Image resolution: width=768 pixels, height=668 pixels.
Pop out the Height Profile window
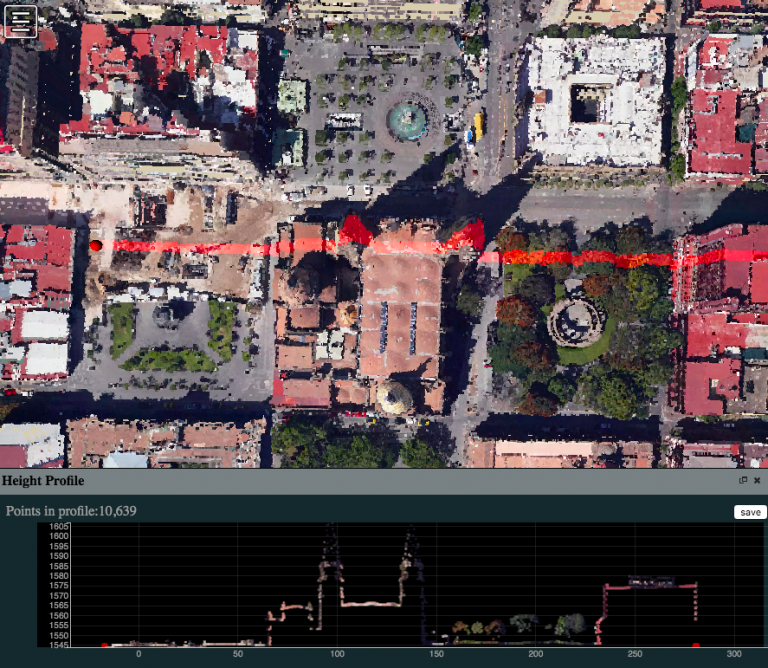[743, 480]
